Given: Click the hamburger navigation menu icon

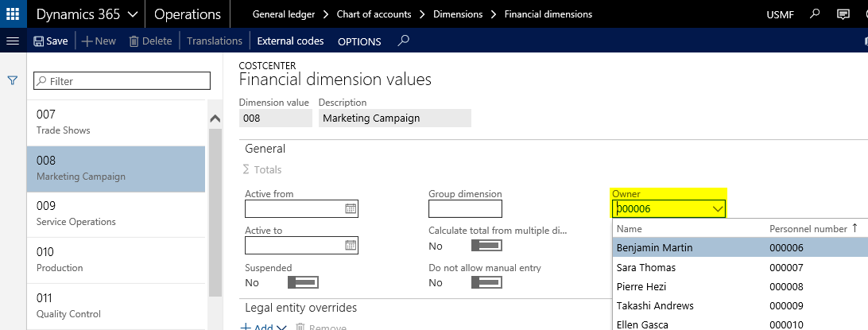Looking at the screenshot, I should click(13, 41).
